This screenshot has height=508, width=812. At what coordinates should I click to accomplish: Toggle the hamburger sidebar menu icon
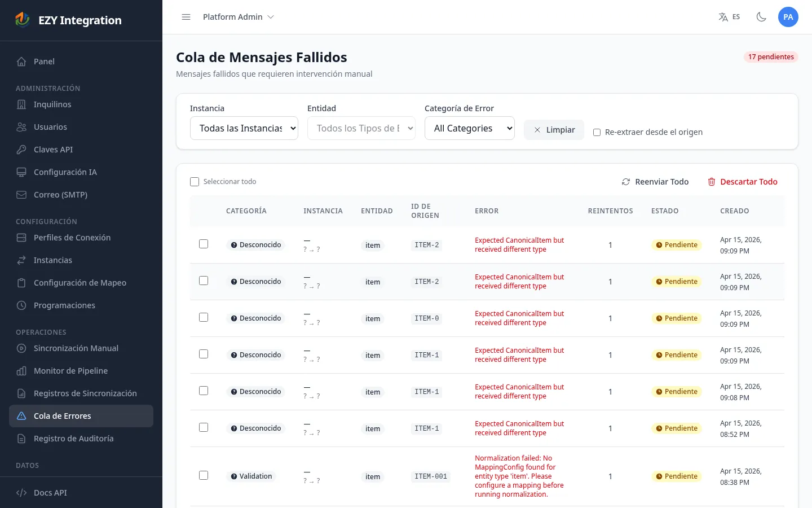186,17
